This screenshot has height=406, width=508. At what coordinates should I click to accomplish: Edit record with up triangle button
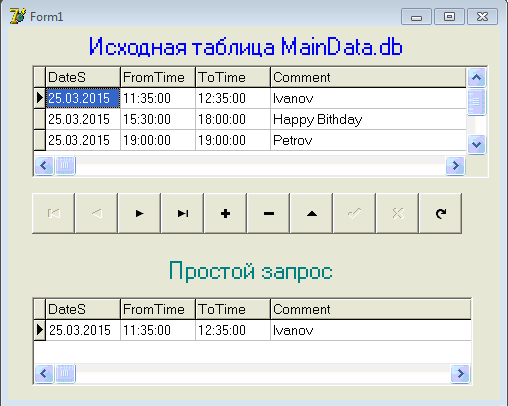(x=311, y=213)
